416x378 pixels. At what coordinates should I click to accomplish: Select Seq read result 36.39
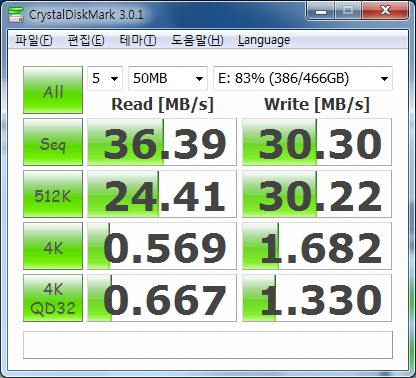click(x=162, y=142)
